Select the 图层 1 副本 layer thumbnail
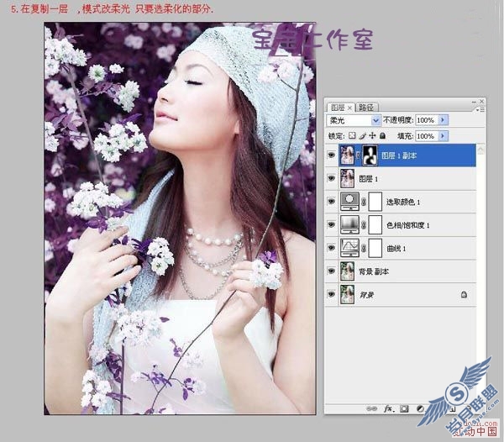The image size is (504, 442). [x=347, y=155]
